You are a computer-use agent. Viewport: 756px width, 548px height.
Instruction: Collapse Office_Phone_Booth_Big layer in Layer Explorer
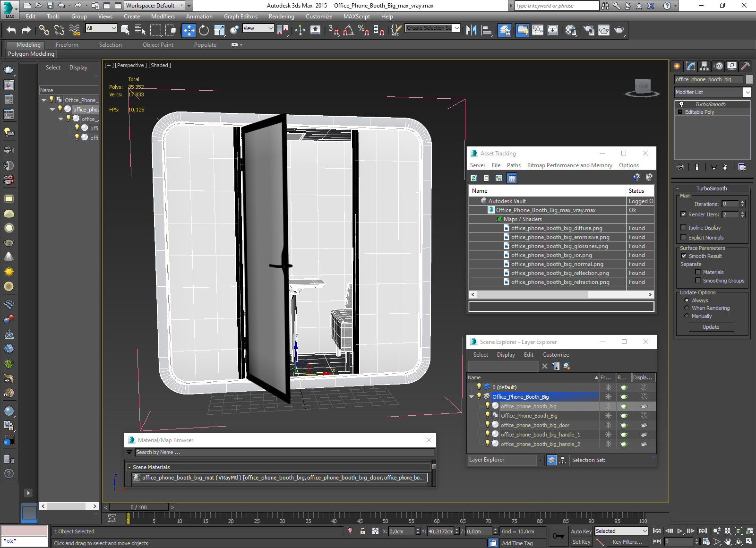click(471, 397)
